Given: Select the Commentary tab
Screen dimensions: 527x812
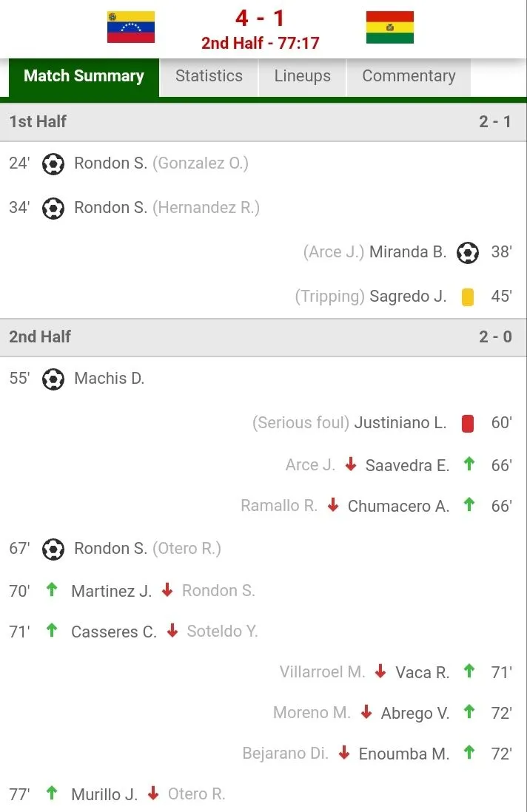Looking at the screenshot, I should [409, 76].
